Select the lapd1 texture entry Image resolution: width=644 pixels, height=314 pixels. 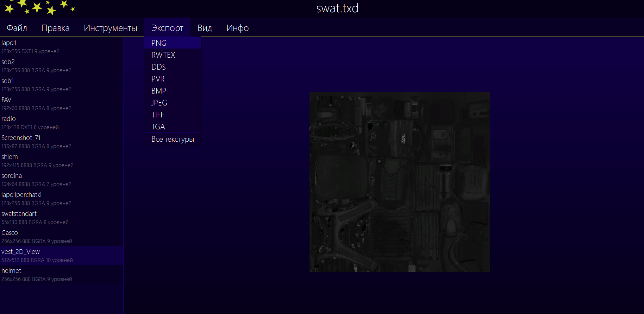point(35,46)
